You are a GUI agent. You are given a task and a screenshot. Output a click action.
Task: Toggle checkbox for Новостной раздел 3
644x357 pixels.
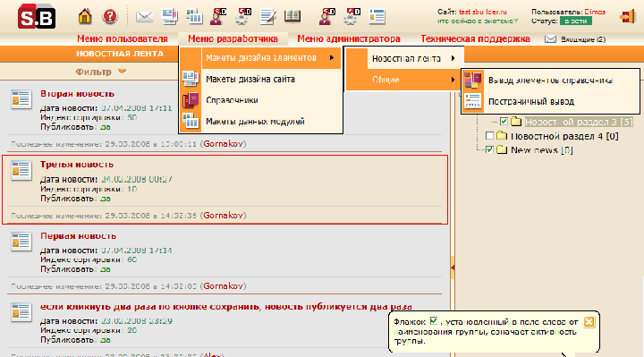point(504,122)
